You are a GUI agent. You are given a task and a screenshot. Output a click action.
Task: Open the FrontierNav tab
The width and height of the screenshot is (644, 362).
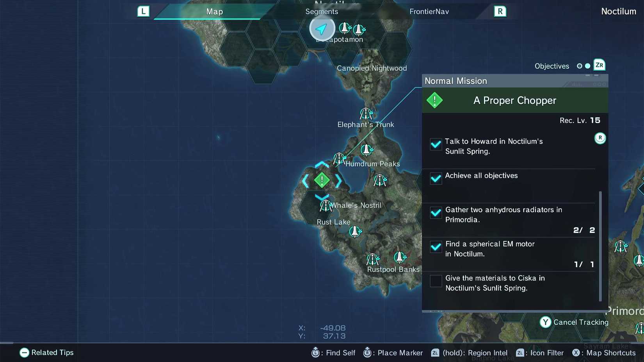[429, 11]
